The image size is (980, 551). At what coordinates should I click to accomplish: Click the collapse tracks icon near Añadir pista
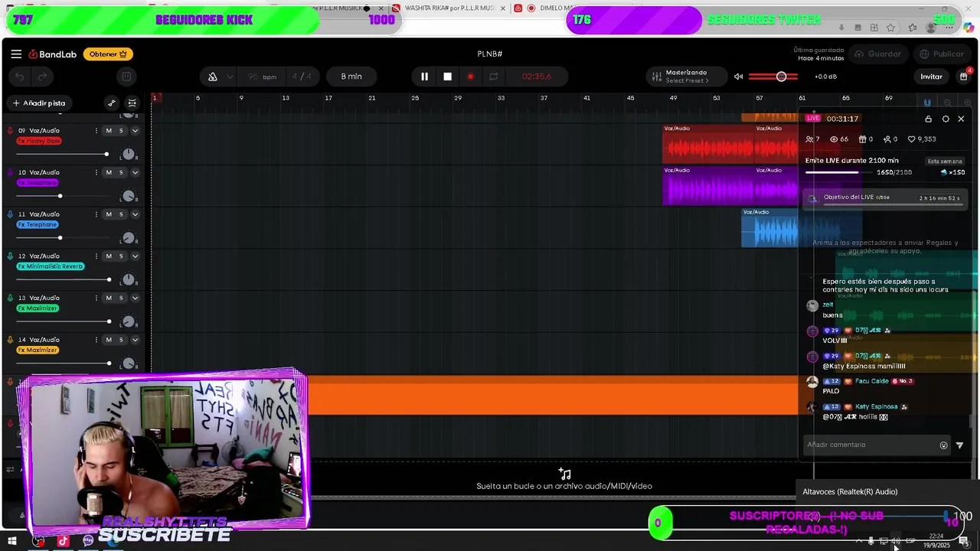132,103
